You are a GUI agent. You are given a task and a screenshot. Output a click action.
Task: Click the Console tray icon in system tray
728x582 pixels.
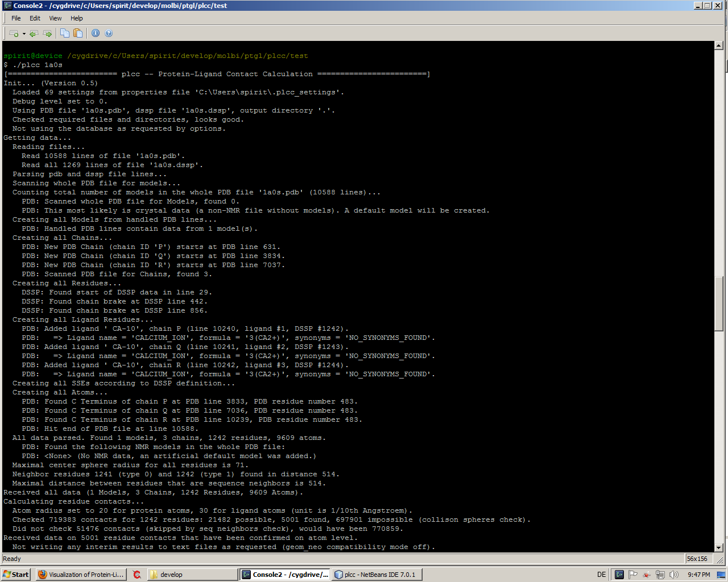click(619, 575)
